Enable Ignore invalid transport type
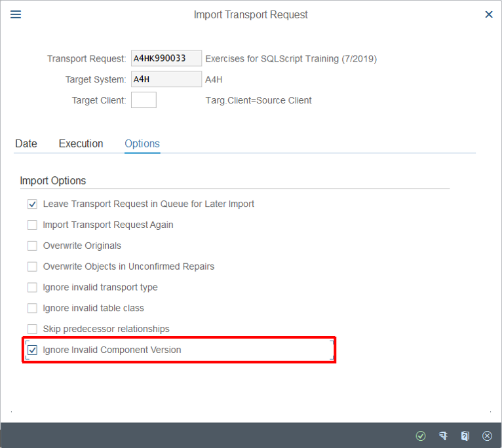Image resolution: width=502 pixels, height=448 pixels. click(x=32, y=288)
